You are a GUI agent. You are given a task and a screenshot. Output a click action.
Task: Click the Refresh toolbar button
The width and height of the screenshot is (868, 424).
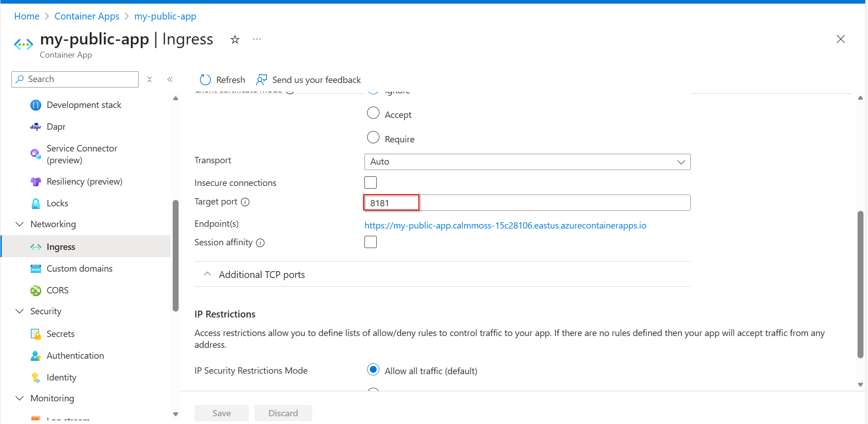[222, 80]
